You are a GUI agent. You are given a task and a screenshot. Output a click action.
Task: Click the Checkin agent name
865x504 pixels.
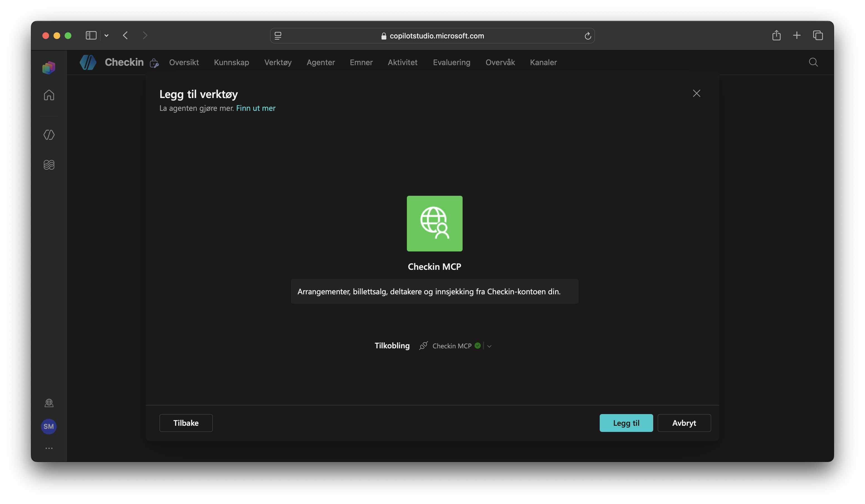click(x=124, y=62)
